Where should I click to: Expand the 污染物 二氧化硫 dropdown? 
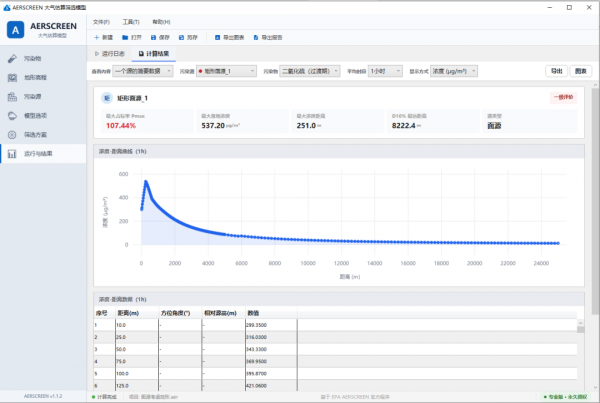click(310, 71)
